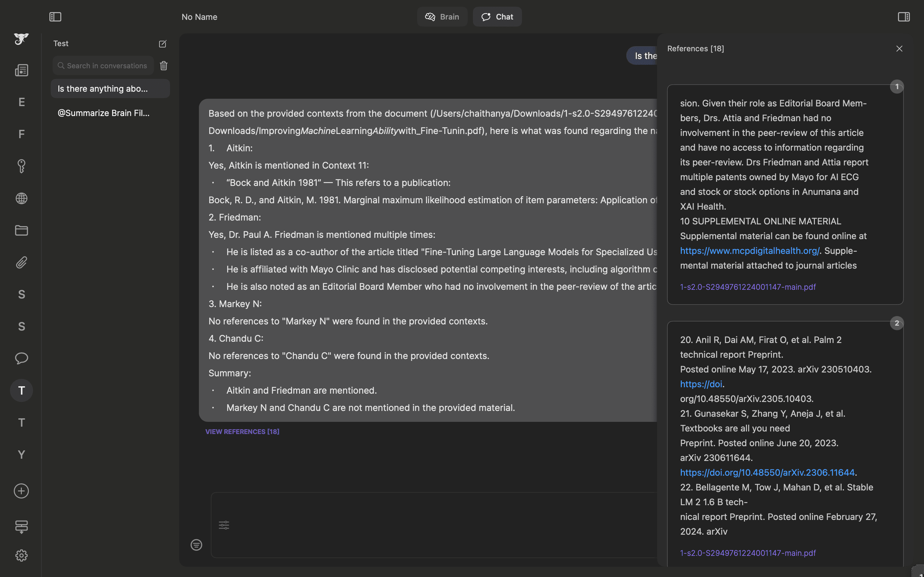Delete conversations with the trash icon

tap(164, 66)
